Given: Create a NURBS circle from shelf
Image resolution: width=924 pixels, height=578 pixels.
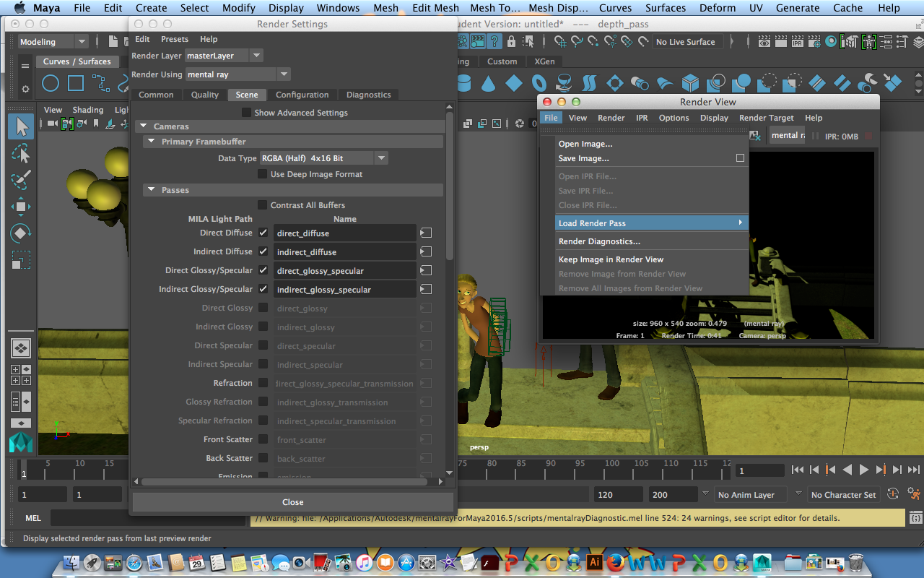Looking at the screenshot, I should click(50, 83).
